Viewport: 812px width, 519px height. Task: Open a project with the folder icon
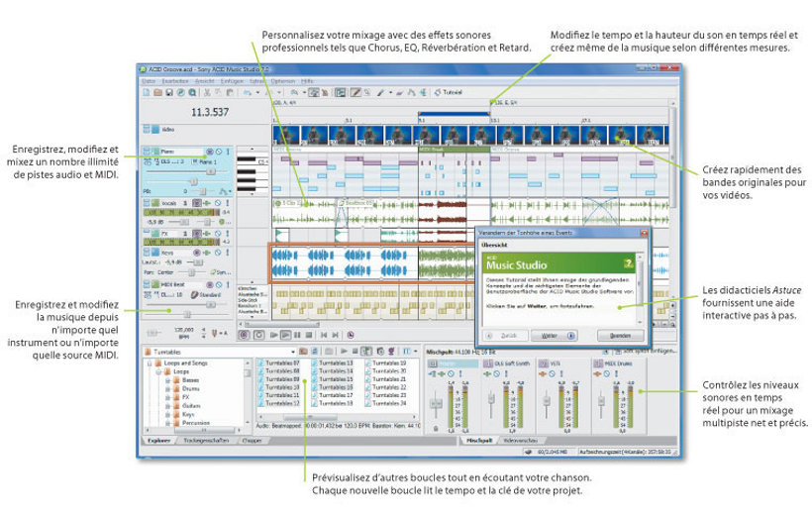click(x=158, y=92)
